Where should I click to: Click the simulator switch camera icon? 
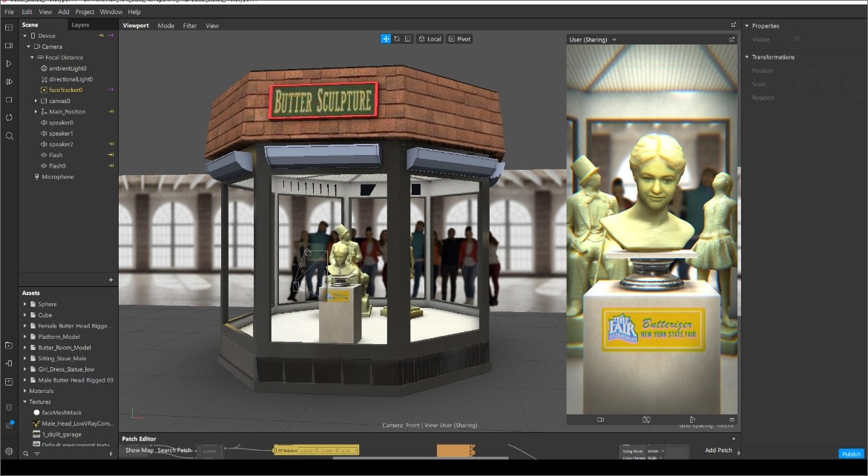[x=646, y=420]
